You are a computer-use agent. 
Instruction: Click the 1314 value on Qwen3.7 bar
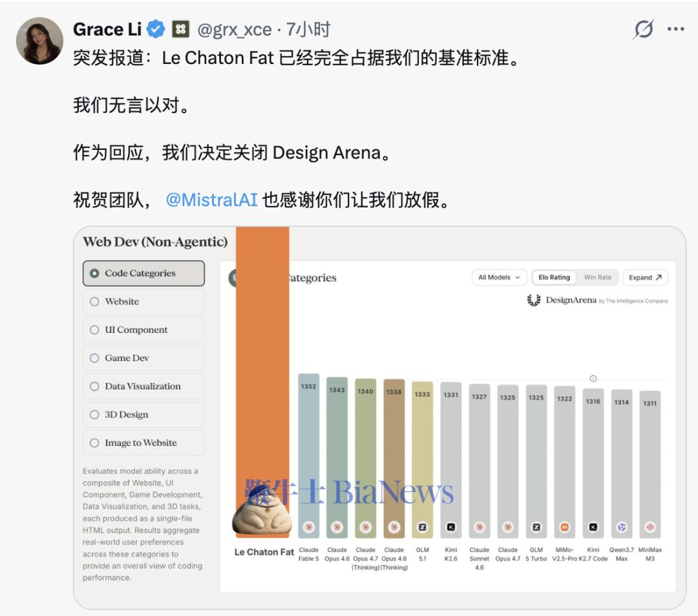click(622, 402)
